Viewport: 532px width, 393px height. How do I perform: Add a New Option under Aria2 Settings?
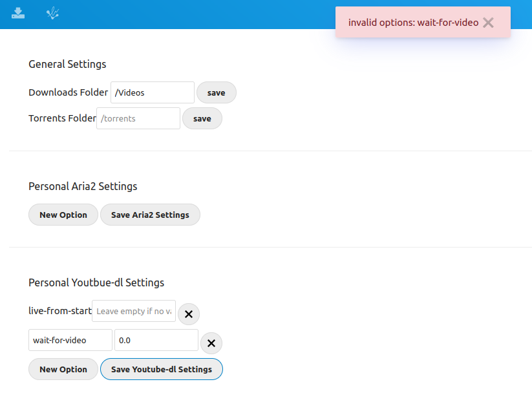[63, 215]
